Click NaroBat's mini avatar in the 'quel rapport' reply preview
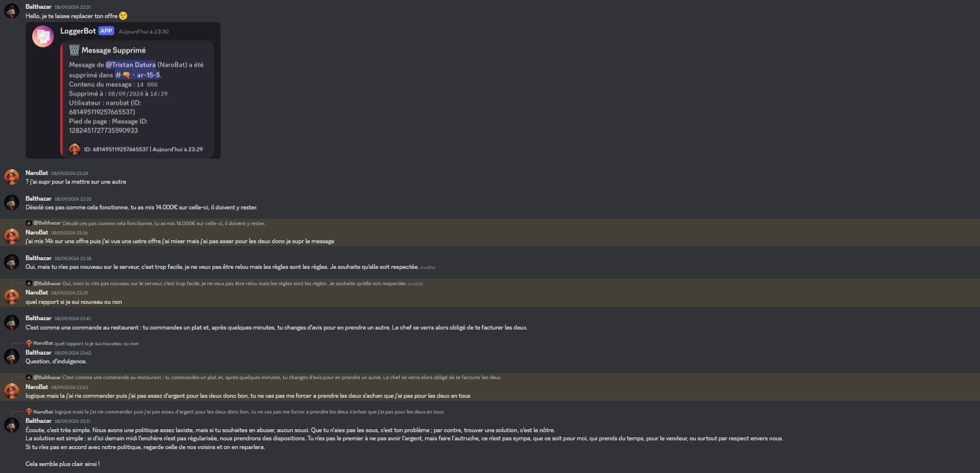 click(x=29, y=344)
